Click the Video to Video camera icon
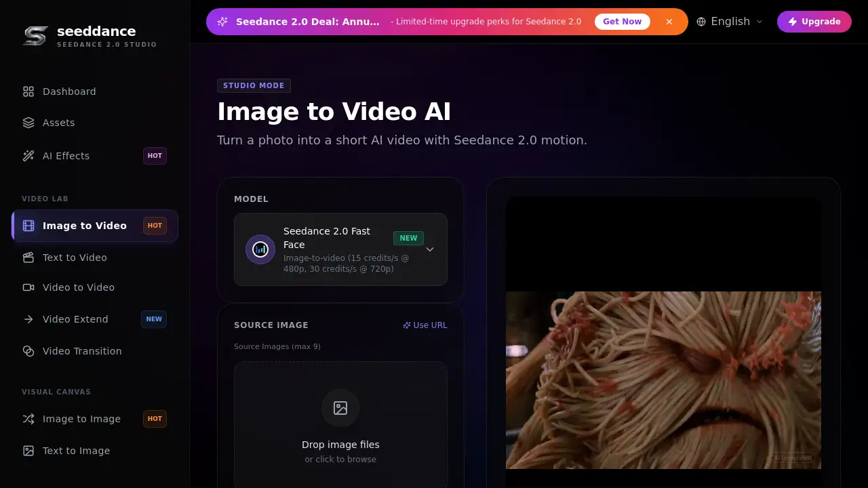Viewport: 868px width, 488px height. click(28, 287)
